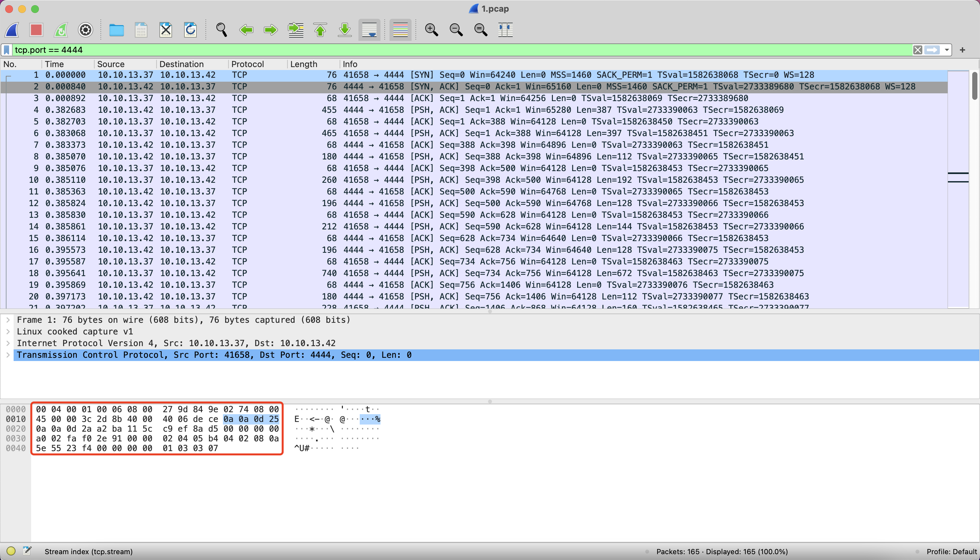980x560 pixels.
Task: Find a packet with the magnifier
Action: click(221, 29)
